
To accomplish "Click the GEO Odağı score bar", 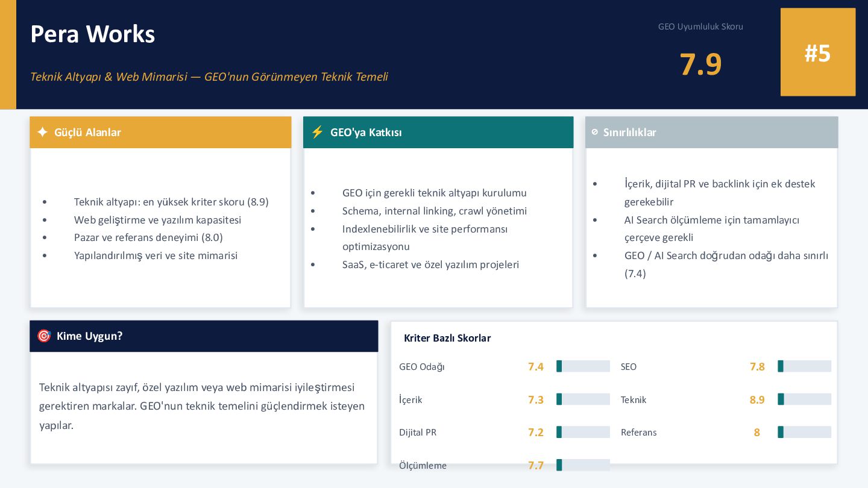I will click(583, 366).
